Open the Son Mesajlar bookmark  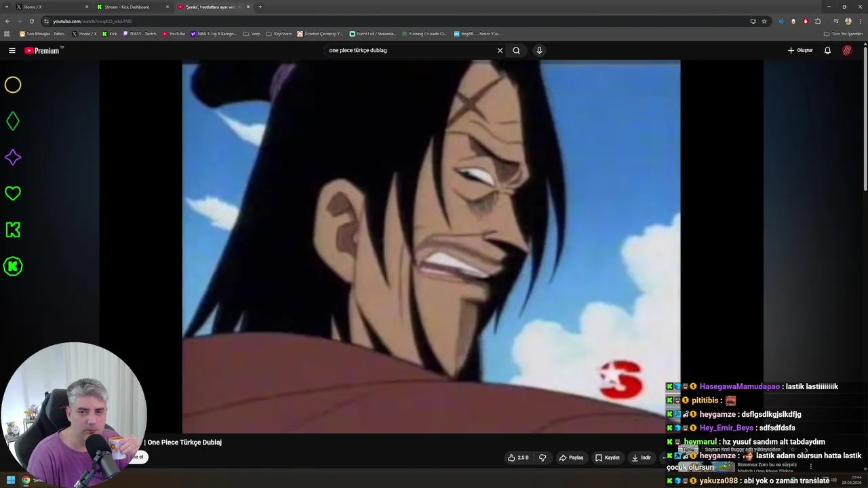(x=43, y=33)
